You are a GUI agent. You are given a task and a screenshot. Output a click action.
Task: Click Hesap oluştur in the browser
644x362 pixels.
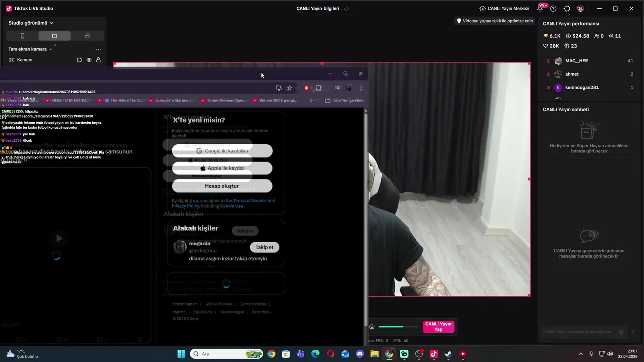point(222,186)
